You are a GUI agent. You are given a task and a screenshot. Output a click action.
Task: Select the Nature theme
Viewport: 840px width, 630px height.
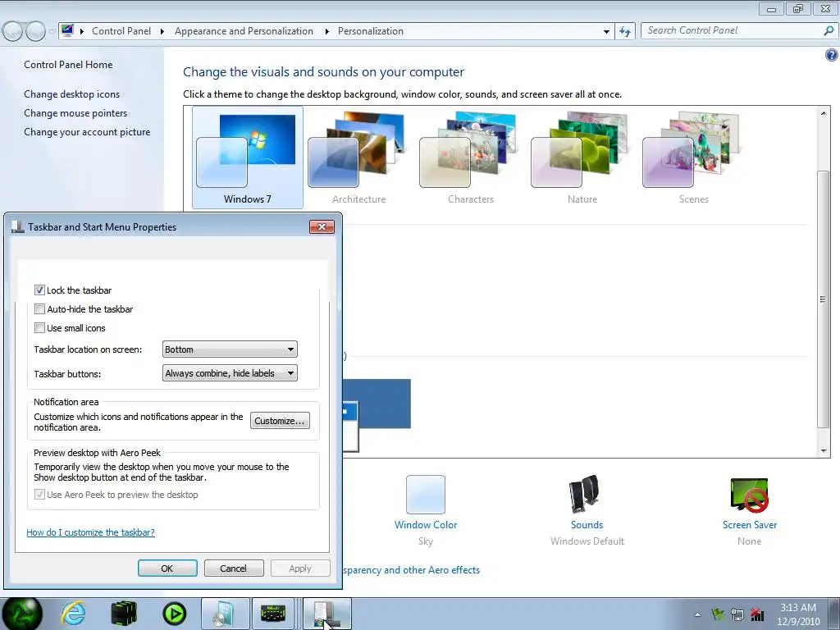(582, 157)
